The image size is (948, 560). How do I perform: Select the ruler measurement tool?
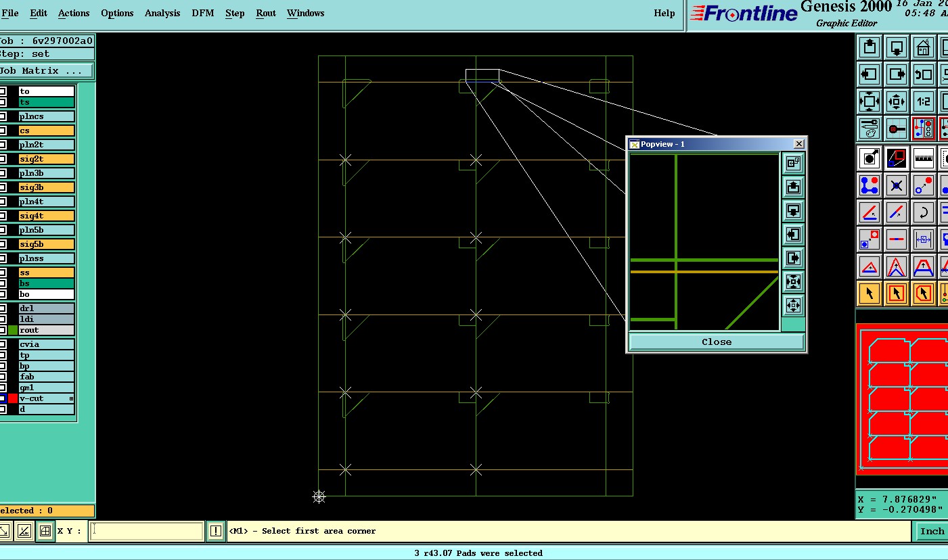[x=924, y=158]
